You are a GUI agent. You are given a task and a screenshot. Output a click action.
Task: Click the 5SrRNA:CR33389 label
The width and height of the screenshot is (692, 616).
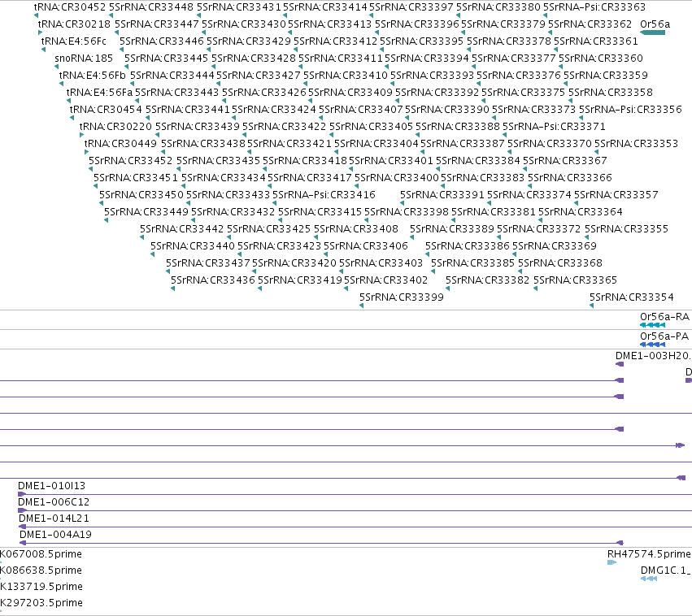coord(452,229)
